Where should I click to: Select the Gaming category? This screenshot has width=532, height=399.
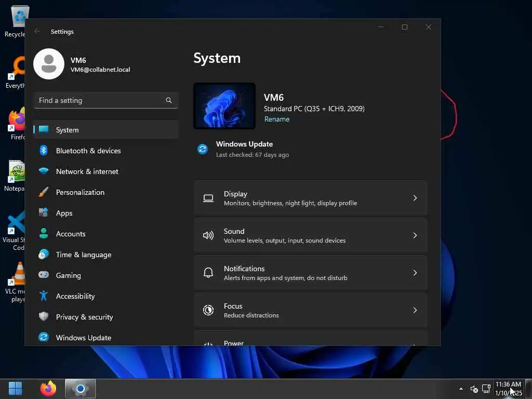pos(106,275)
